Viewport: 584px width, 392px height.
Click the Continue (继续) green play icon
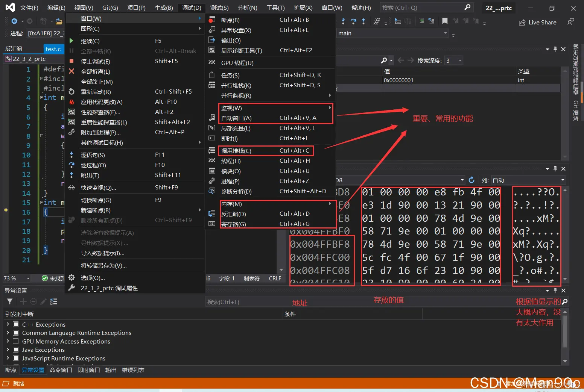pos(71,41)
